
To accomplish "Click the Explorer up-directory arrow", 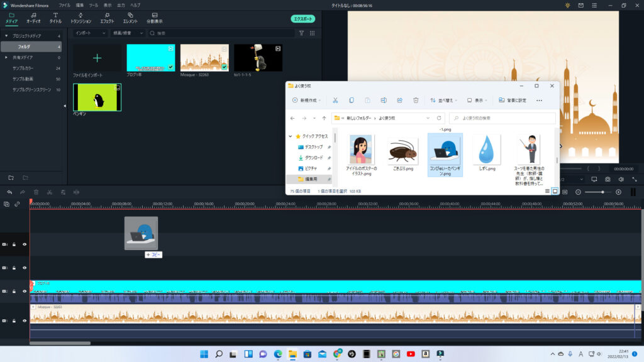I will [x=324, y=118].
